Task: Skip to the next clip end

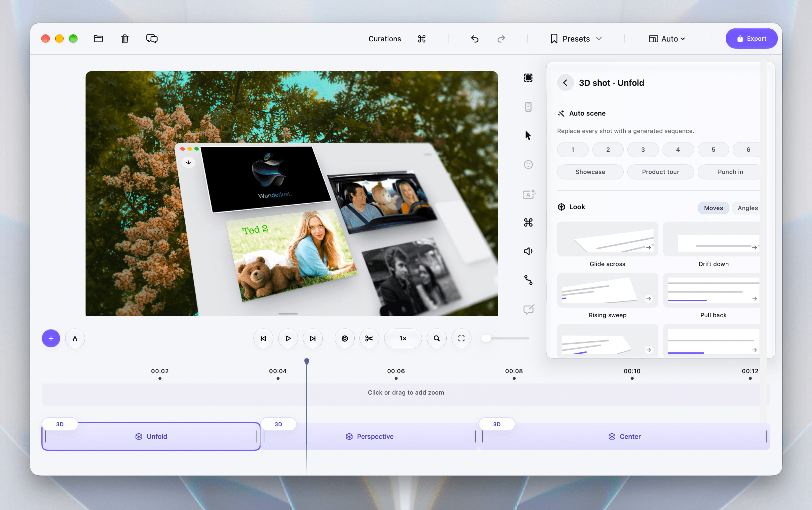Action: coord(313,339)
